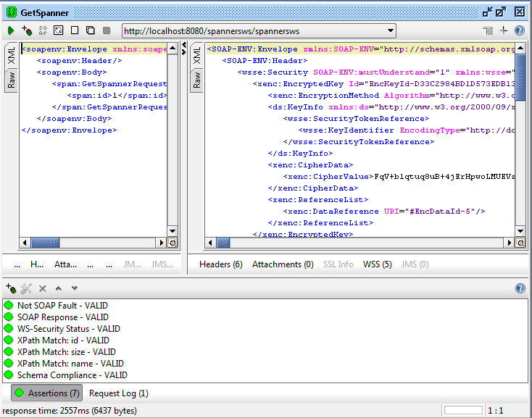Image resolution: width=532 pixels, height=418 pixels.
Task: Select the request editor XML tab
Action: (11, 56)
